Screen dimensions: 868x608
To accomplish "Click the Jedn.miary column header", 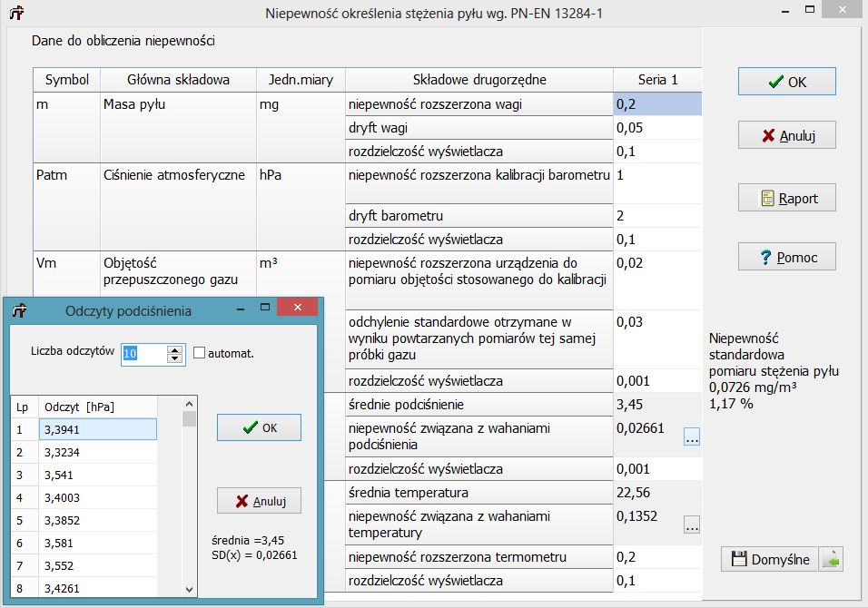I will coord(301,80).
